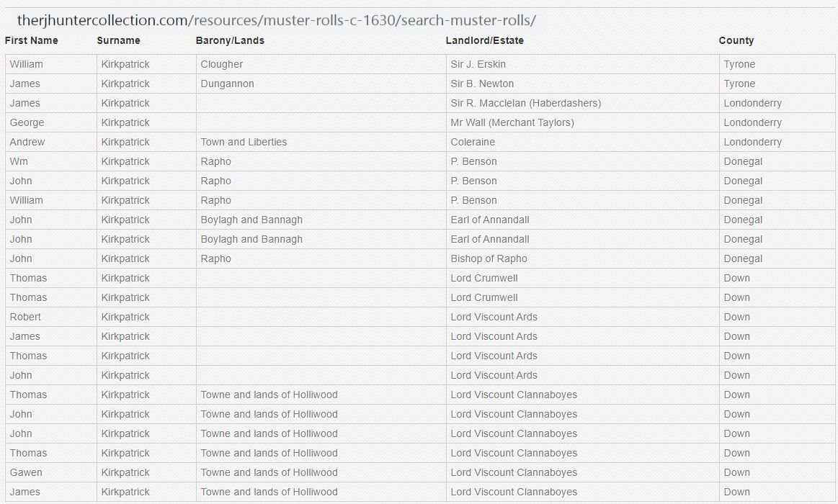The height and width of the screenshot is (504, 838).
Task: Click the first name Wm
Action: point(19,161)
